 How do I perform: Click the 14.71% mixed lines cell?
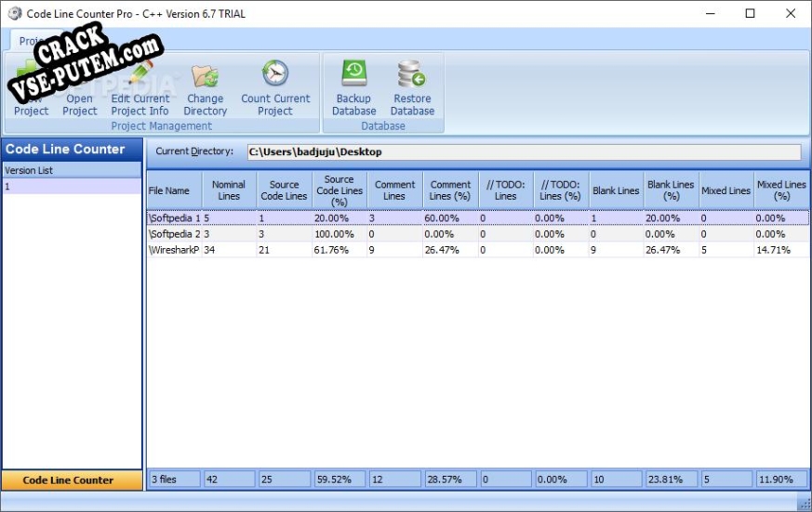[x=781, y=250]
